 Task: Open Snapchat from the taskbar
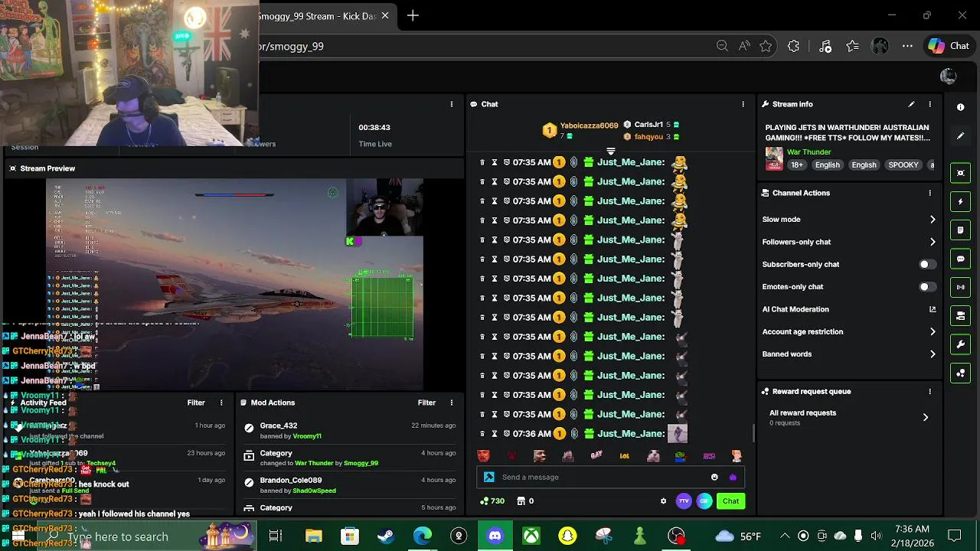(x=567, y=536)
